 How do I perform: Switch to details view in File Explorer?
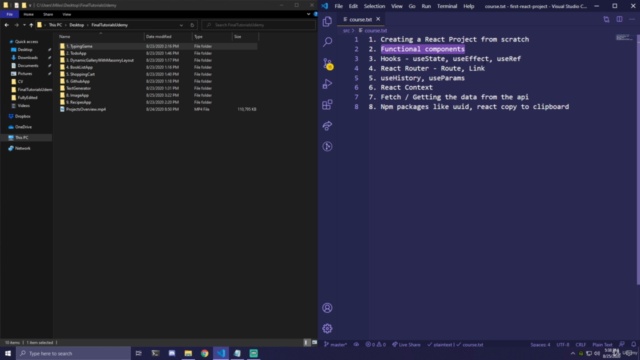(307, 342)
